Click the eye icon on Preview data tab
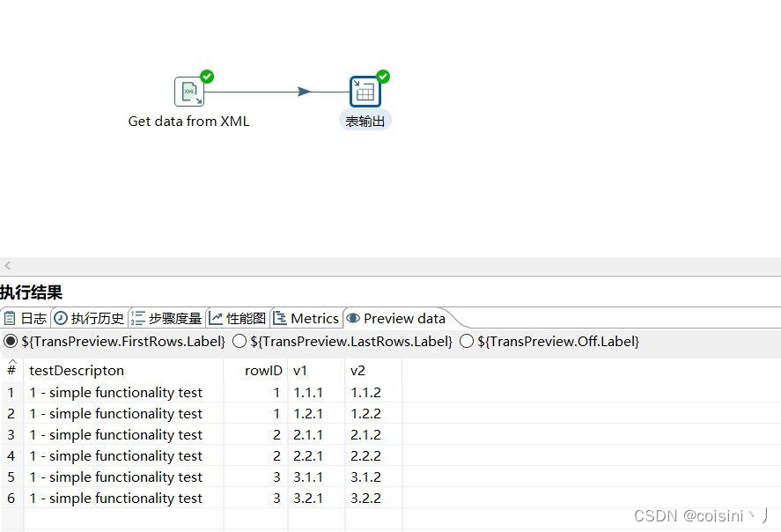This screenshot has width=781, height=532. [x=354, y=318]
